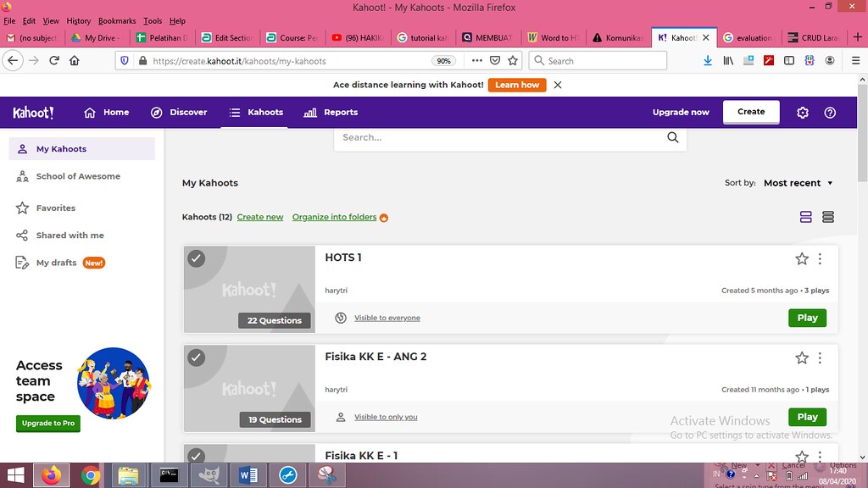868x488 pixels.
Task: Open the page actions three-dot menu in address bar
Action: click(476, 61)
